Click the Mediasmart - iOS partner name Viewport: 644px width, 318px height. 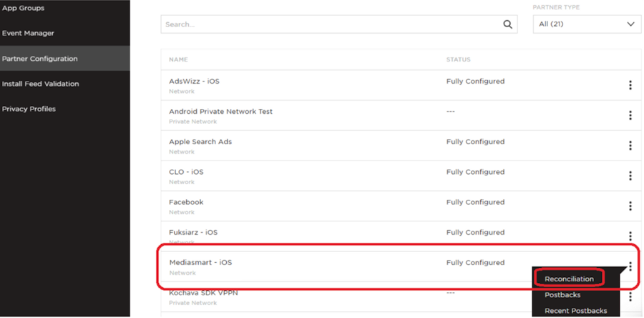point(200,263)
